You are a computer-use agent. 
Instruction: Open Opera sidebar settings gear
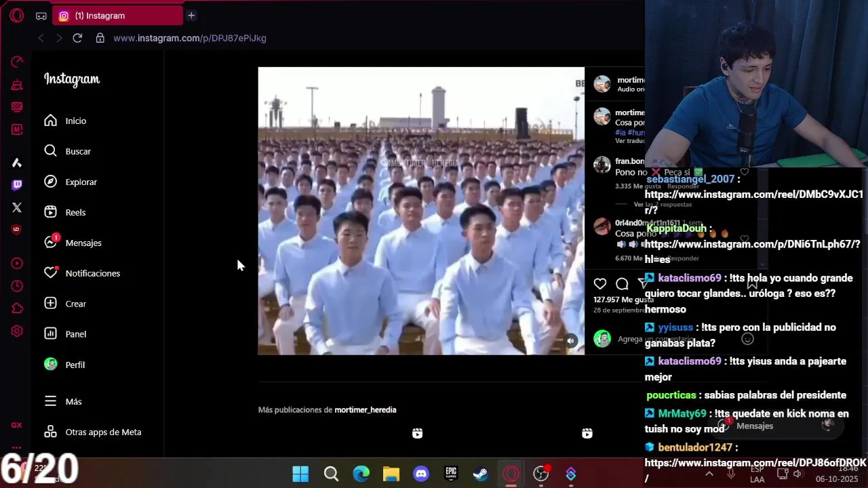tap(17, 331)
